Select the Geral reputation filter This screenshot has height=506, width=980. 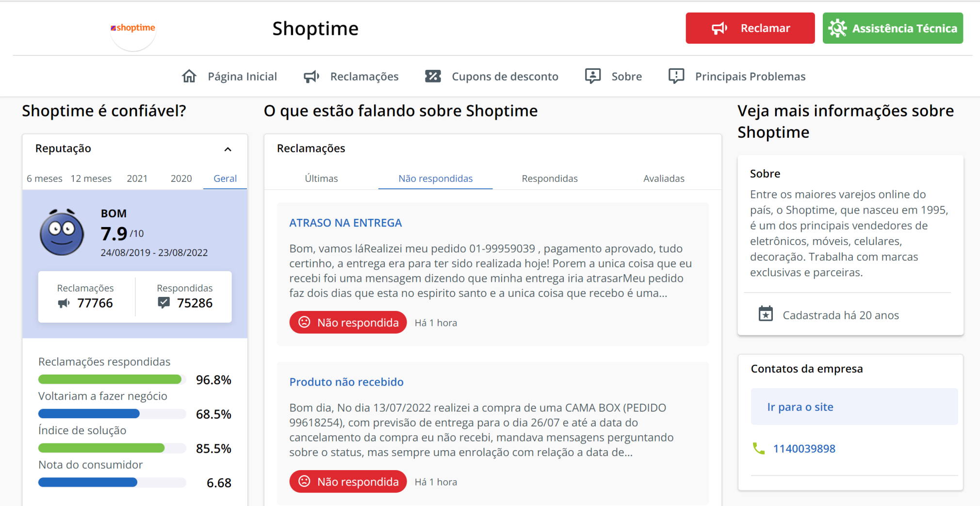pyautogui.click(x=225, y=179)
